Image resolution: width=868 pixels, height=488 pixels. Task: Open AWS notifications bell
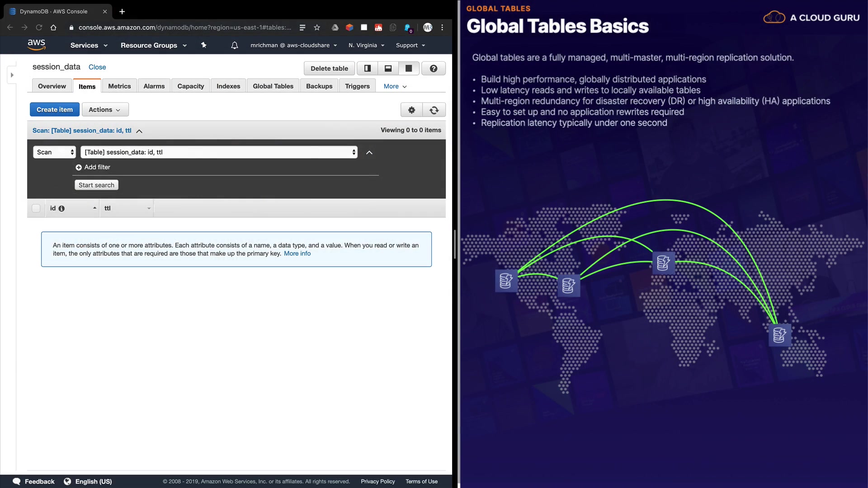coord(234,45)
